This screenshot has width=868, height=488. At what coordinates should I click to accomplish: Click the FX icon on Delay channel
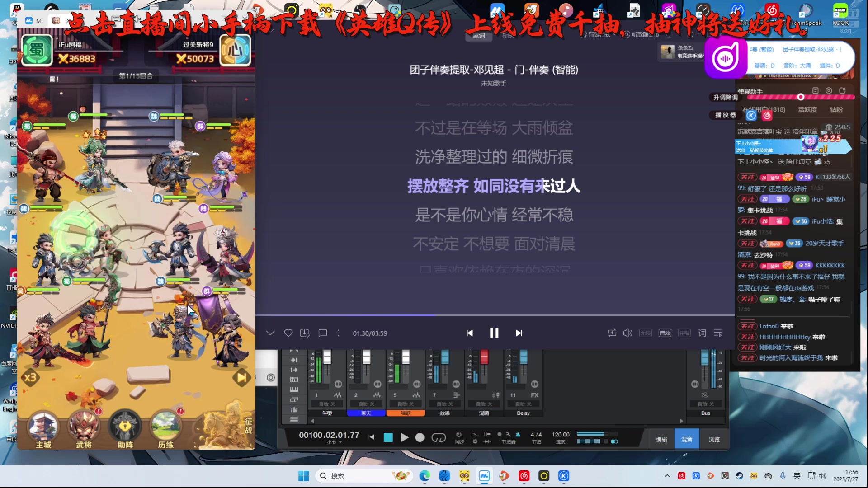click(535, 395)
